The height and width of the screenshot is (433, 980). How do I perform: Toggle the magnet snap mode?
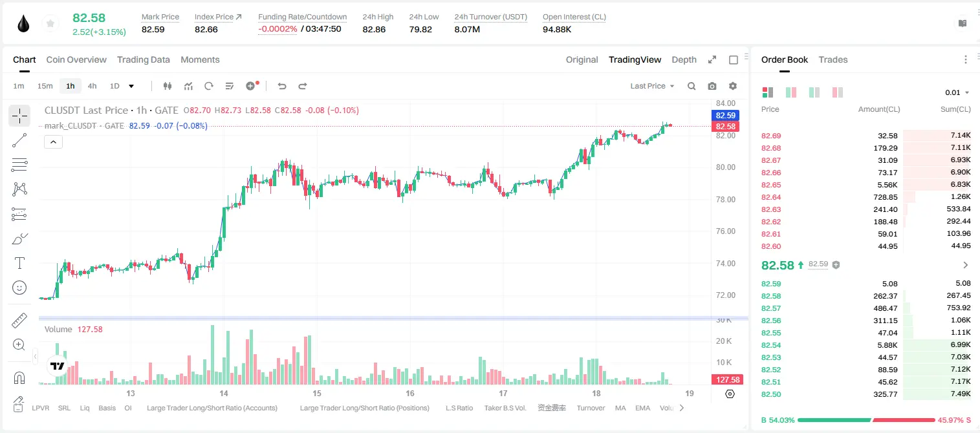coord(19,377)
